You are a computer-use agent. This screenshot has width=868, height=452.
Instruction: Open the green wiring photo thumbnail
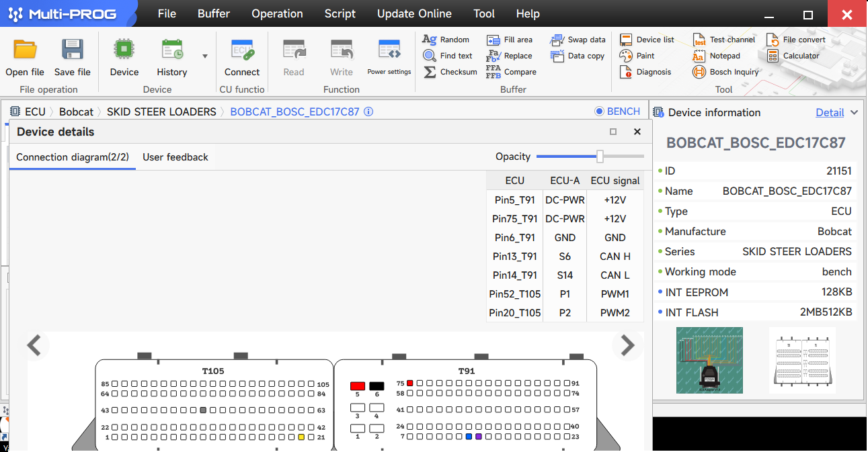coord(709,360)
